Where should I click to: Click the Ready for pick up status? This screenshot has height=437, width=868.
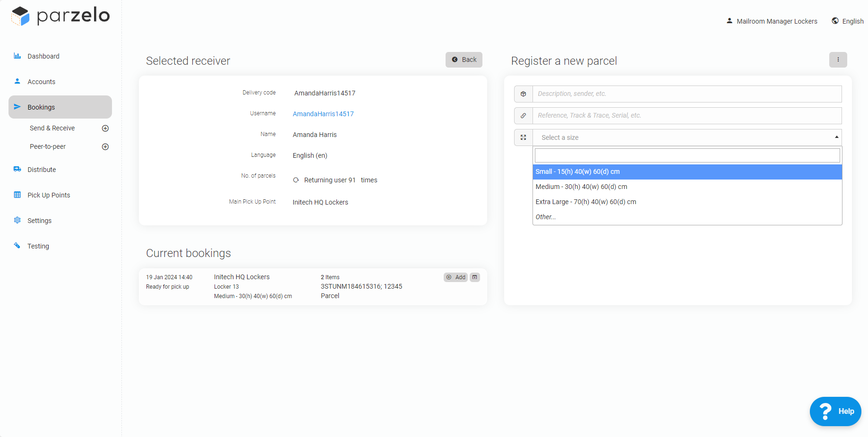pos(167,287)
